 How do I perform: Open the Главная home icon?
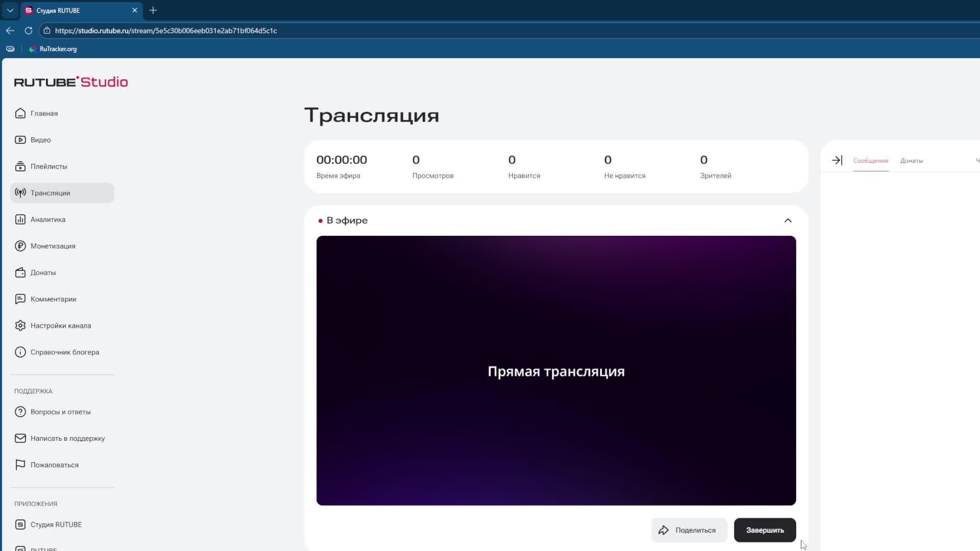(x=20, y=113)
